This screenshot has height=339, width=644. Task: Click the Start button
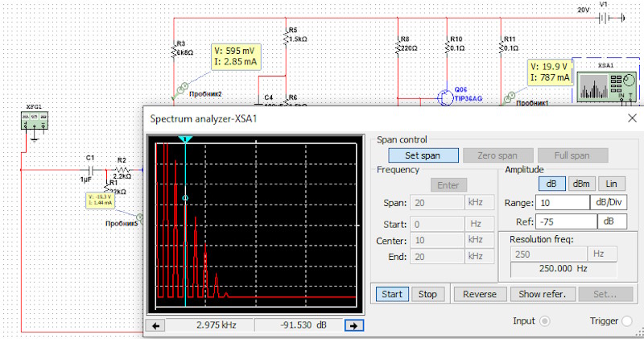(392, 294)
